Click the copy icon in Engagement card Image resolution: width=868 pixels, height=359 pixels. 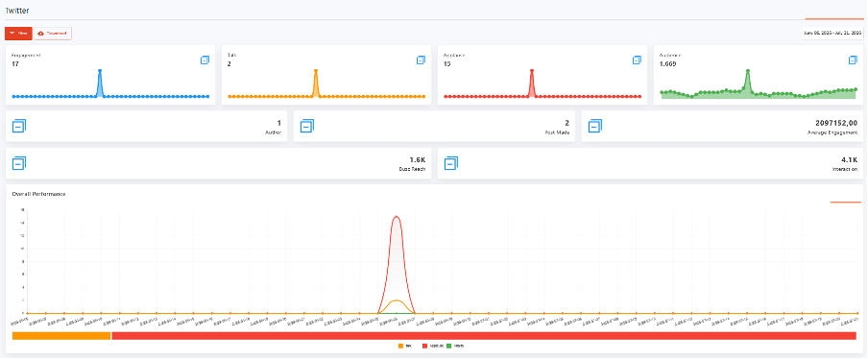click(x=205, y=60)
